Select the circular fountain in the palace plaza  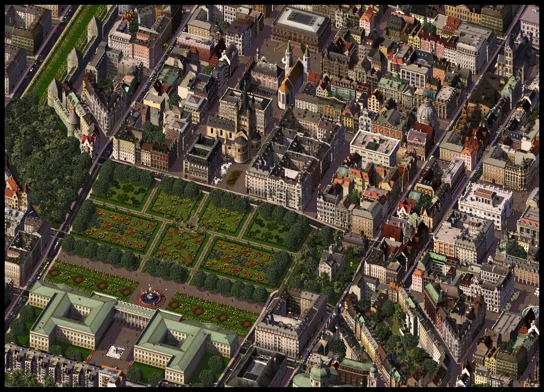[150, 297]
